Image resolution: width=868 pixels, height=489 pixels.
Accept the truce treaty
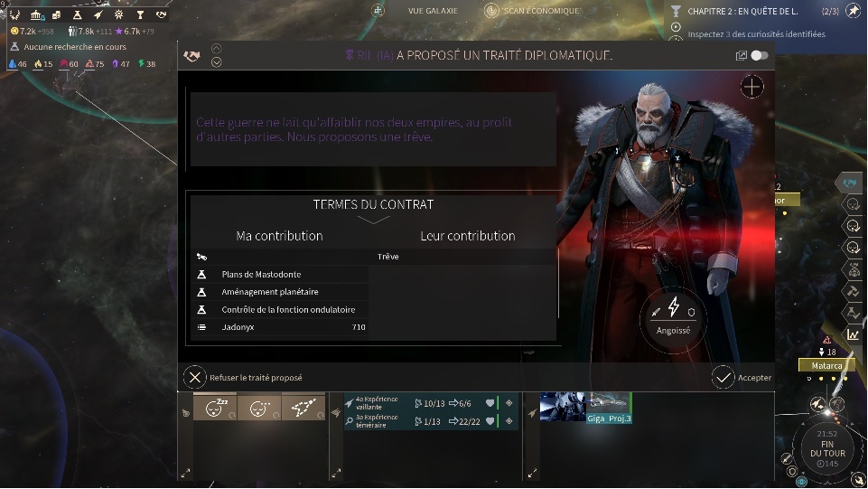742,378
